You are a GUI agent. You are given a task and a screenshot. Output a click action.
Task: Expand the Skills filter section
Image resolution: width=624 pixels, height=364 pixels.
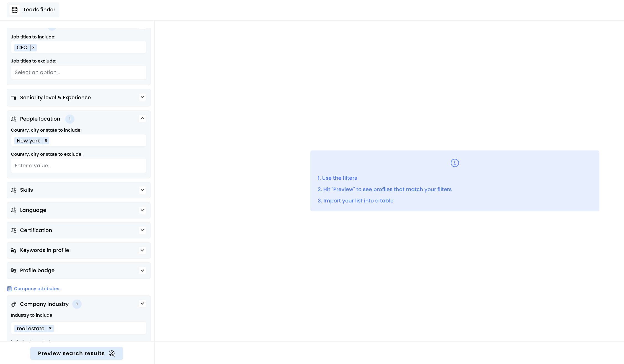pyautogui.click(x=142, y=190)
